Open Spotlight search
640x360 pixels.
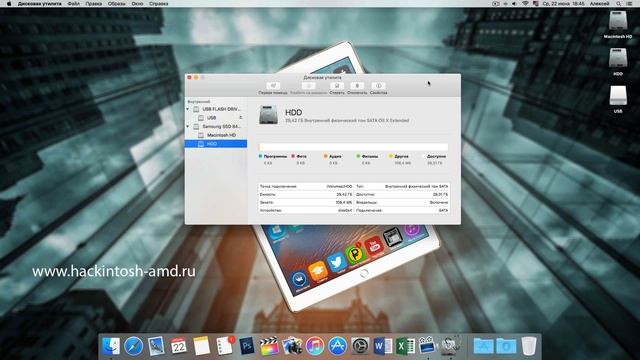pyautogui.click(x=619, y=4)
